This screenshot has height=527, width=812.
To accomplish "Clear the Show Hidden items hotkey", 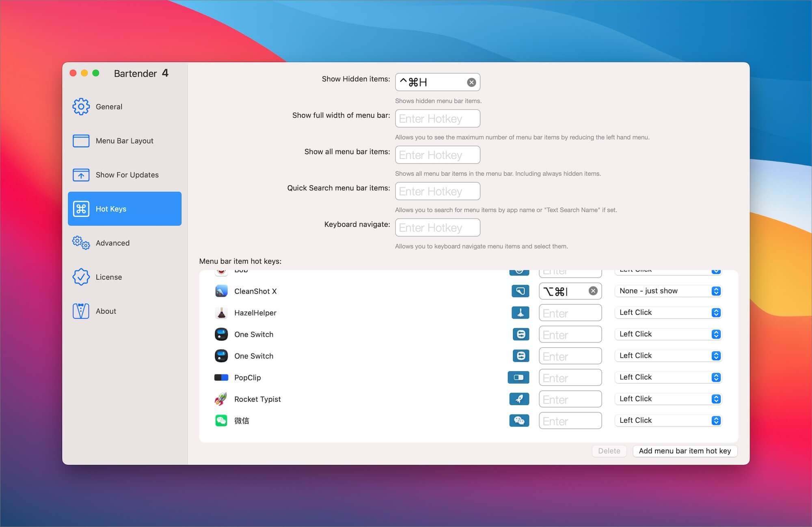I will coord(471,82).
